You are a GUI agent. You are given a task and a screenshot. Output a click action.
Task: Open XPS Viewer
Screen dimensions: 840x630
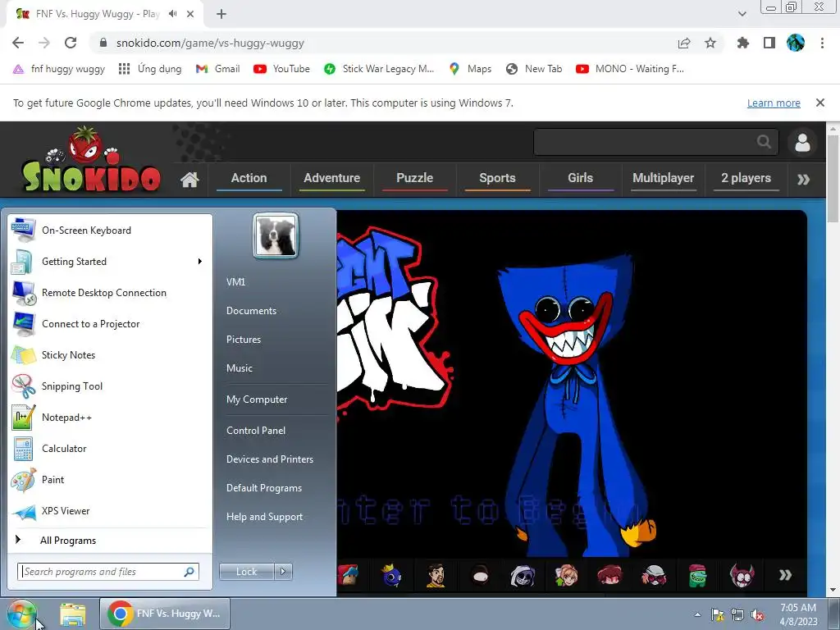110,510
